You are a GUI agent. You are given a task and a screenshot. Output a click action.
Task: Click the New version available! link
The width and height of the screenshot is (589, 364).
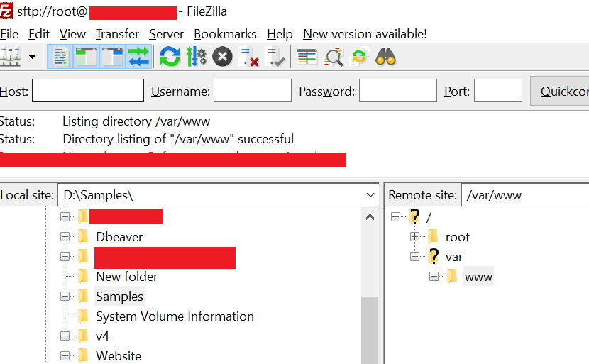click(x=365, y=34)
